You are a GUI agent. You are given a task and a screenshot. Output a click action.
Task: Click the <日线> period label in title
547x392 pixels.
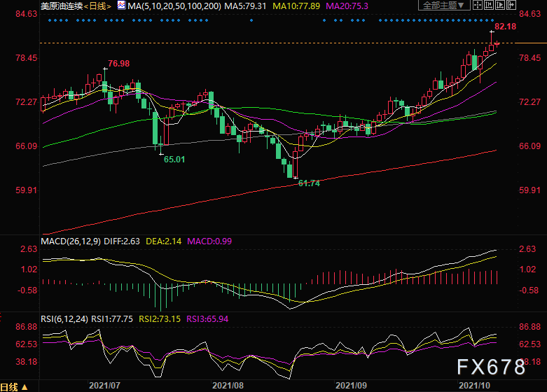(x=97, y=6)
